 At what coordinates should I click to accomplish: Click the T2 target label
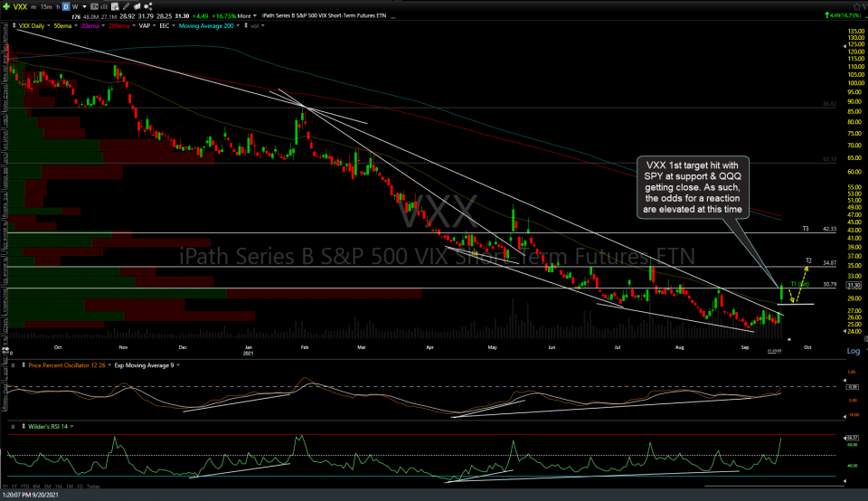(808, 260)
